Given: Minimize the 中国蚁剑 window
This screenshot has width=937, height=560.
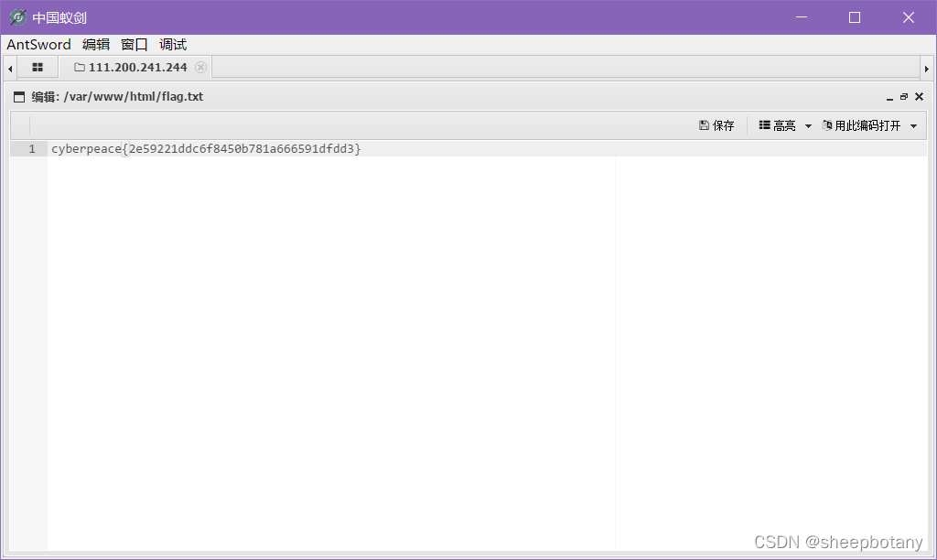Looking at the screenshot, I should tap(802, 17).
